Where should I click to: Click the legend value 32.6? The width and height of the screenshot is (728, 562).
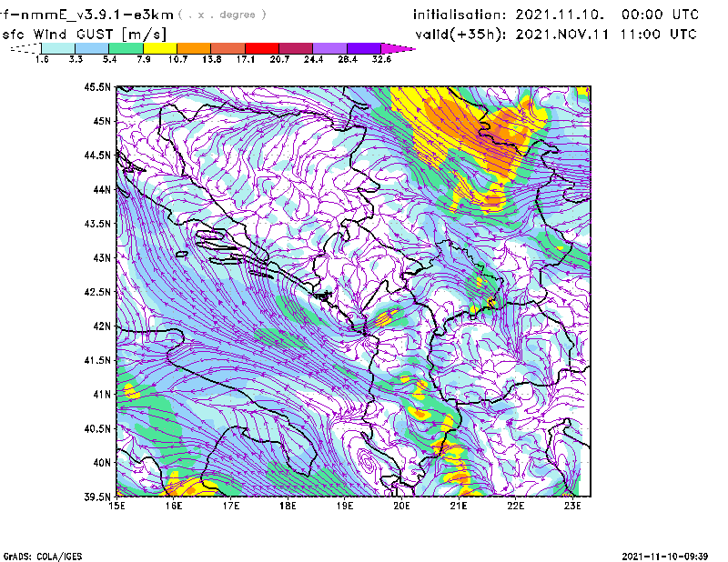tap(381, 59)
